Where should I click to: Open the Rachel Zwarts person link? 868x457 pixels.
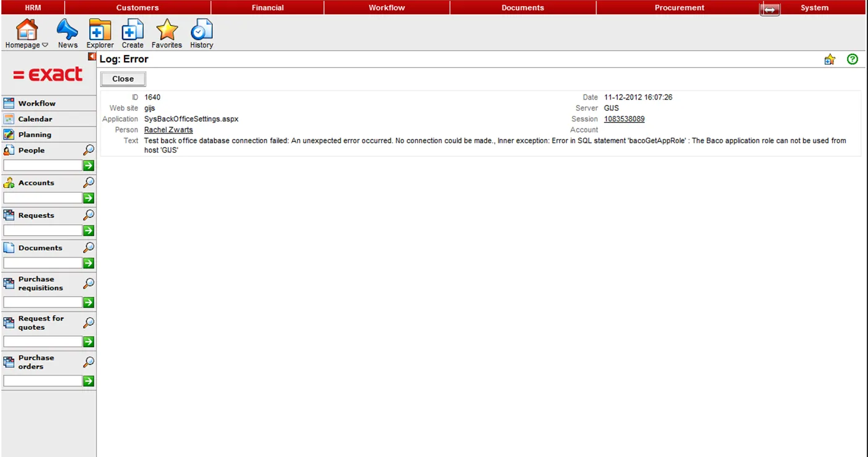[x=168, y=130]
